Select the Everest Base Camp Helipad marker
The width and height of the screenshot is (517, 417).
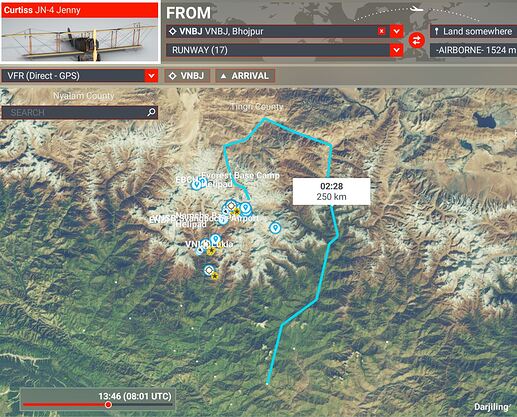[x=201, y=182]
